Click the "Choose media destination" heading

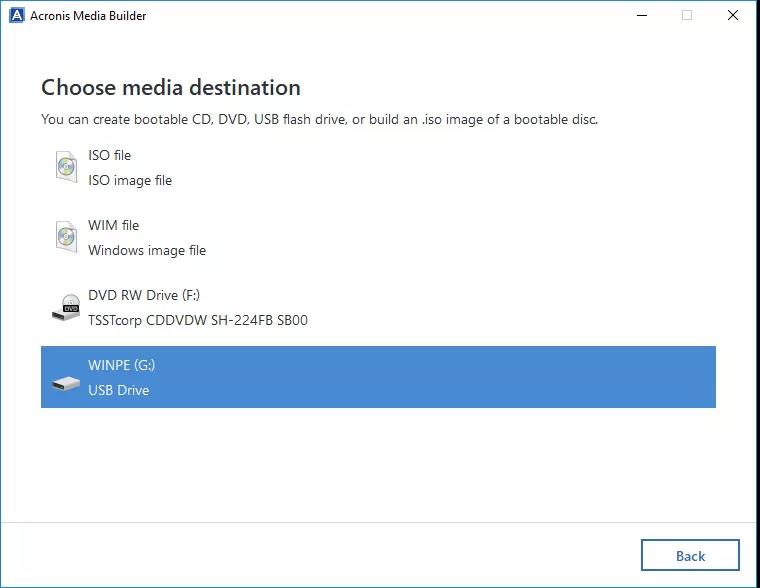tap(171, 87)
